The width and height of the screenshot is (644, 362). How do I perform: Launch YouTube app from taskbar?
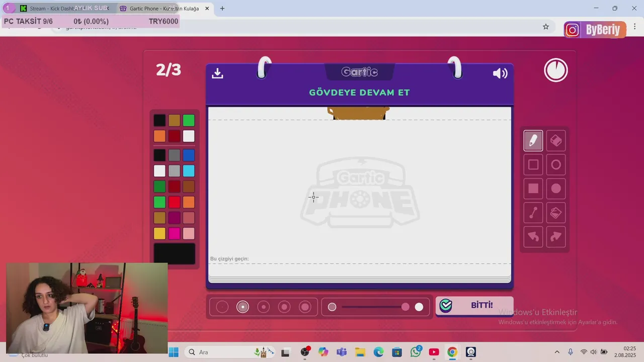point(434,352)
